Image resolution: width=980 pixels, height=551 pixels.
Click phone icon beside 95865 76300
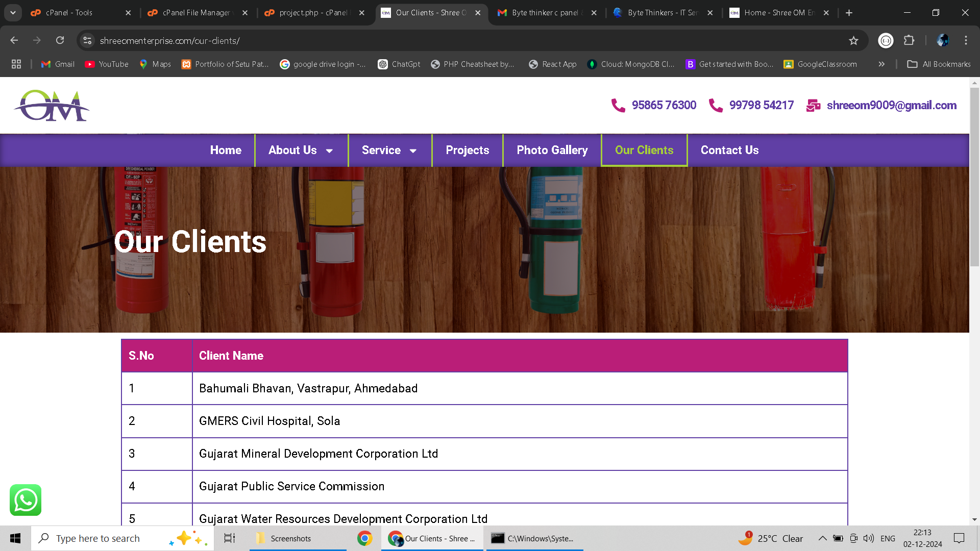click(x=618, y=106)
